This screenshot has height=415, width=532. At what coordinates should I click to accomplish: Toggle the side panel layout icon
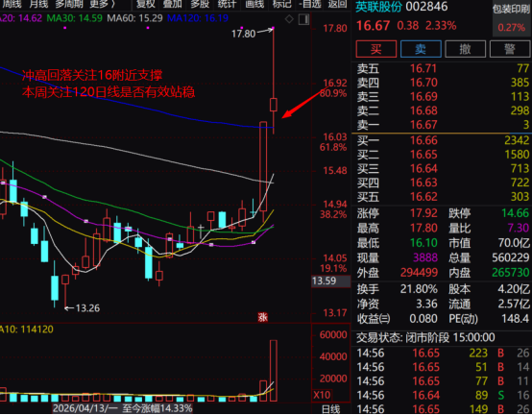[303, 19]
